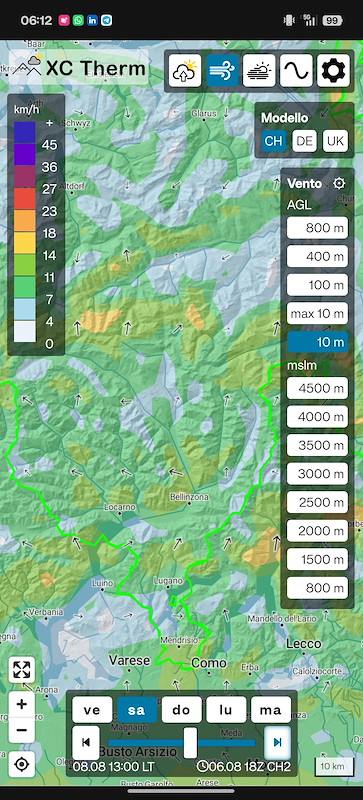The width and height of the screenshot is (363, 800).
Task: Tap the Bellinzona map label
Action: (x=189, y=496)
